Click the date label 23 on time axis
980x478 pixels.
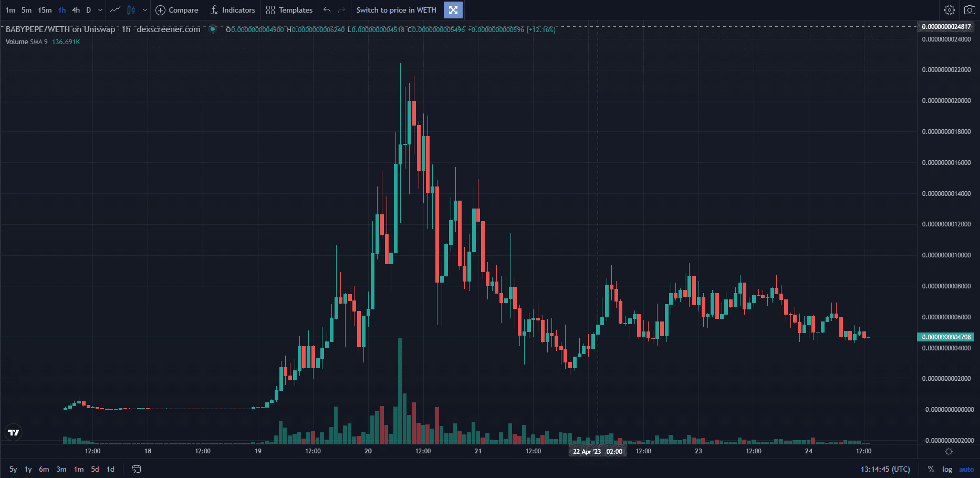(698, 451)
